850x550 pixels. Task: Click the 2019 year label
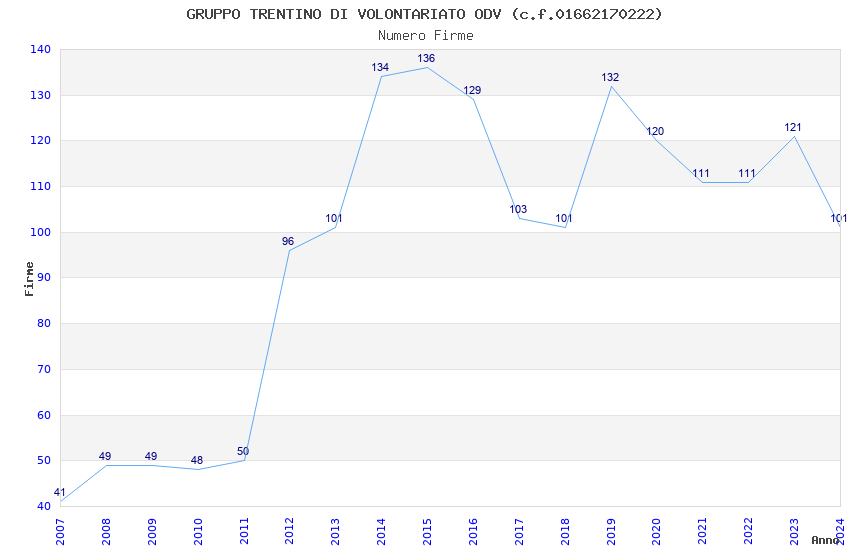click(611, 532)
